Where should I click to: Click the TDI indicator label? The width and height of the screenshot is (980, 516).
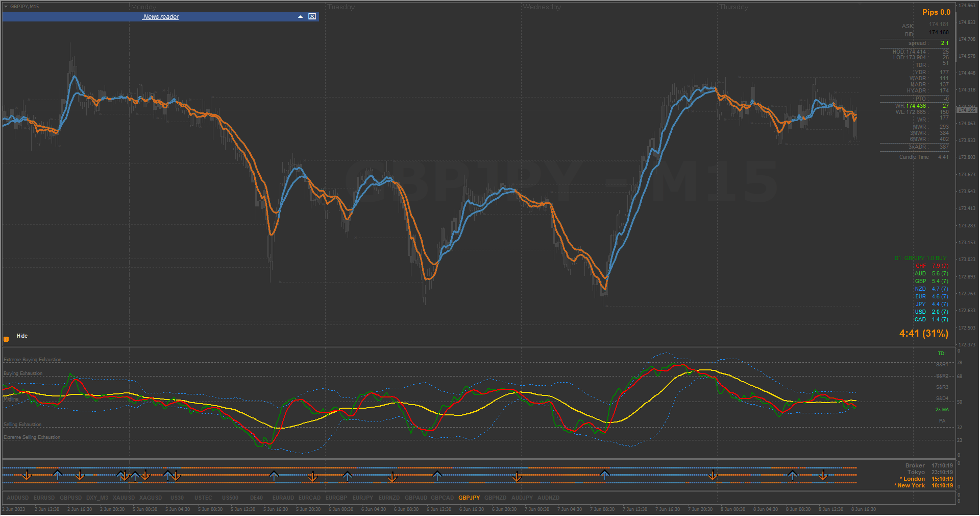click(942, 354)
